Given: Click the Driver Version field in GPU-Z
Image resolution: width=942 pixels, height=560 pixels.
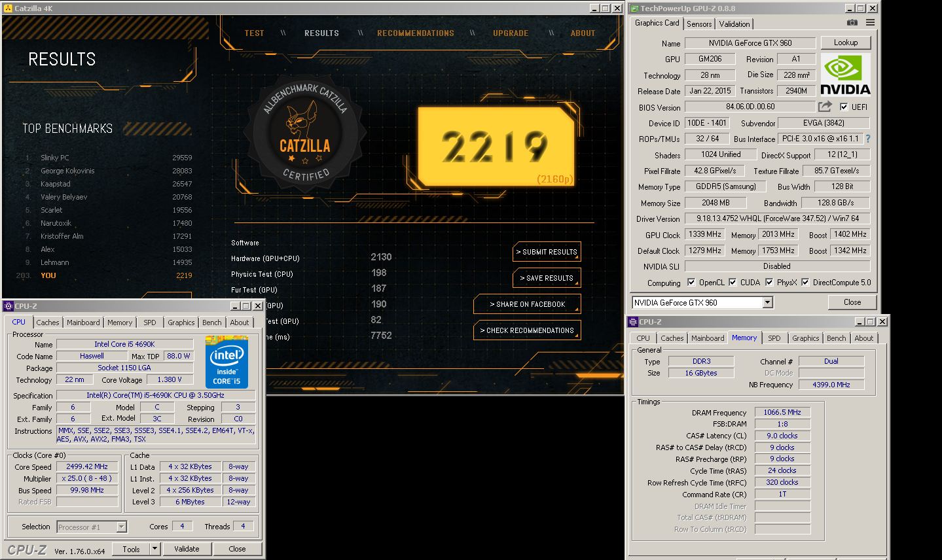Looking at the screenshot, I should click(x=777, y=219).
